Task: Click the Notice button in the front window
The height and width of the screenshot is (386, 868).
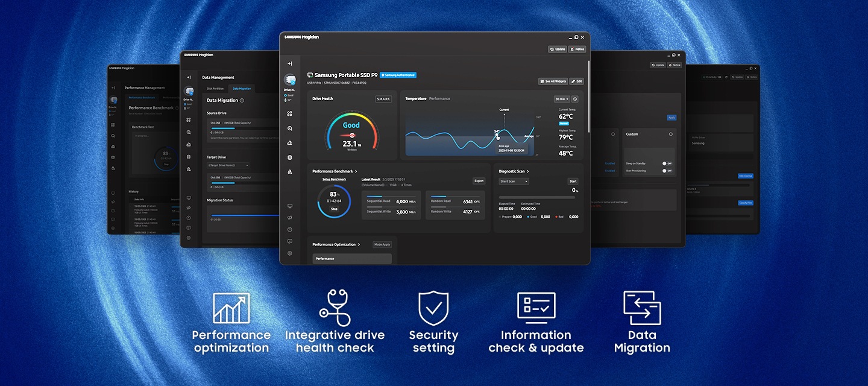Action: pos(577,49)
